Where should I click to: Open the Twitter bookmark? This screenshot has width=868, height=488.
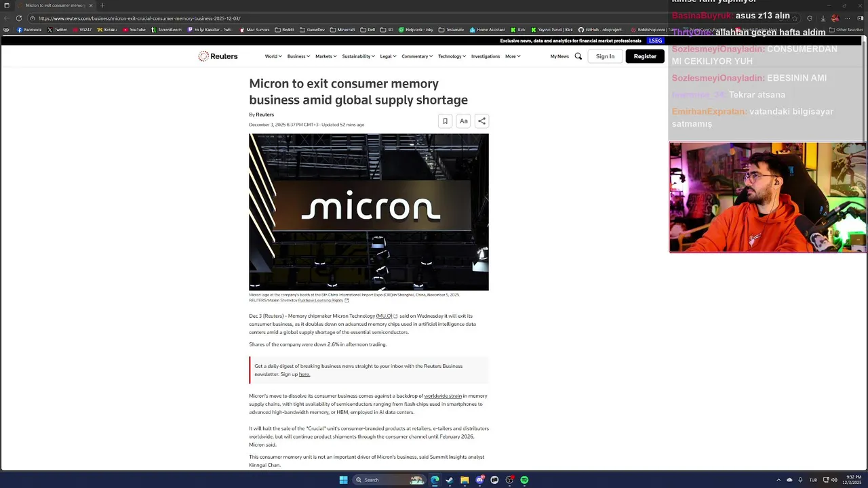coord(58,30)
